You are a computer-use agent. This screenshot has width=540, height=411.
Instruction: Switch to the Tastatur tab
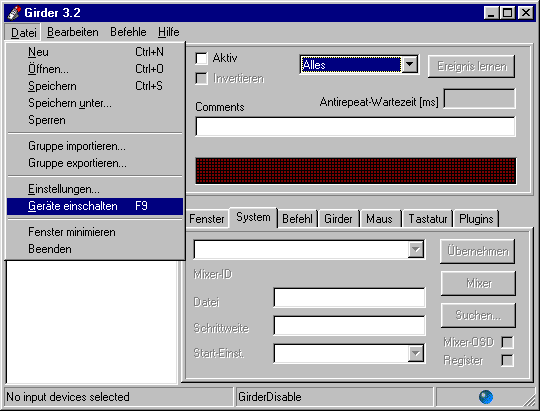[428, 219]
